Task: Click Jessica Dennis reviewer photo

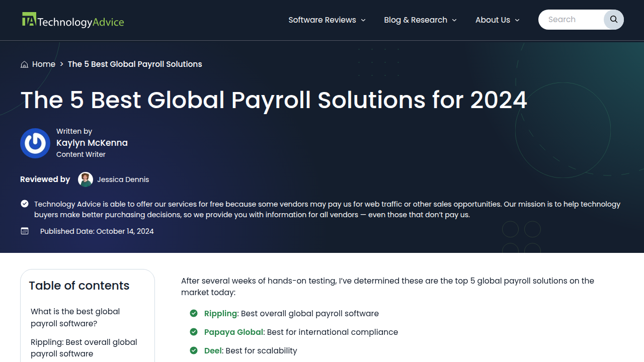Action: [86, 179]
